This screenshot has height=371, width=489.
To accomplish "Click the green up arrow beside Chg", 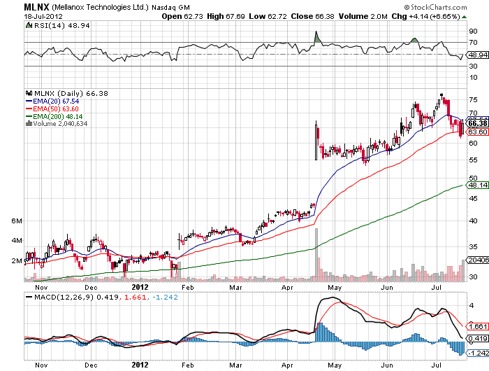I will pyautogui.click(x=464, y=17).
